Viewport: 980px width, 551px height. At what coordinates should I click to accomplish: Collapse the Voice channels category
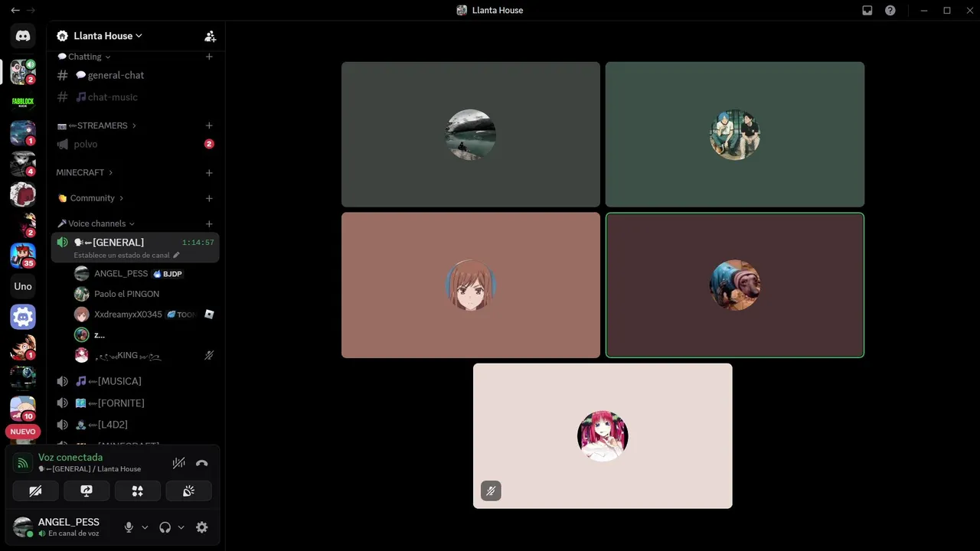pos(96,223)
